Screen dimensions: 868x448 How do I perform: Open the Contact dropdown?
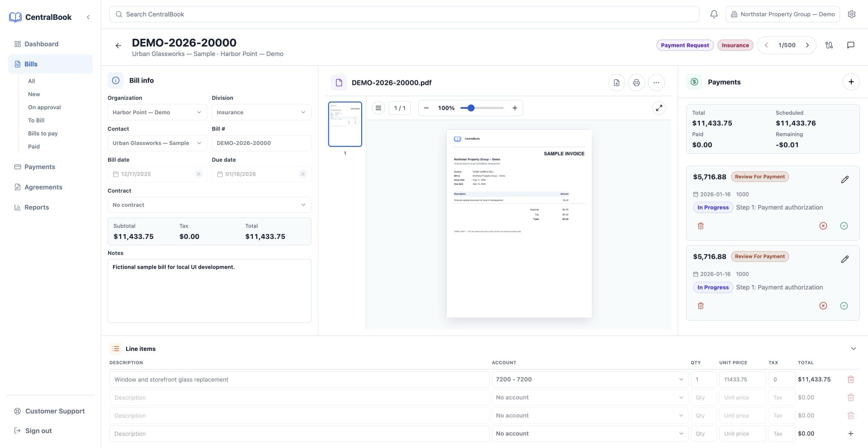point(157,143)
